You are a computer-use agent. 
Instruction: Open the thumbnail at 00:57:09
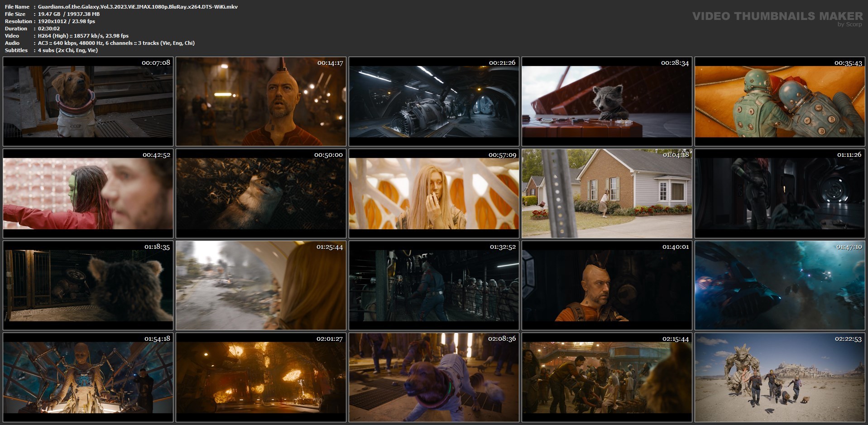click(434, 193)
